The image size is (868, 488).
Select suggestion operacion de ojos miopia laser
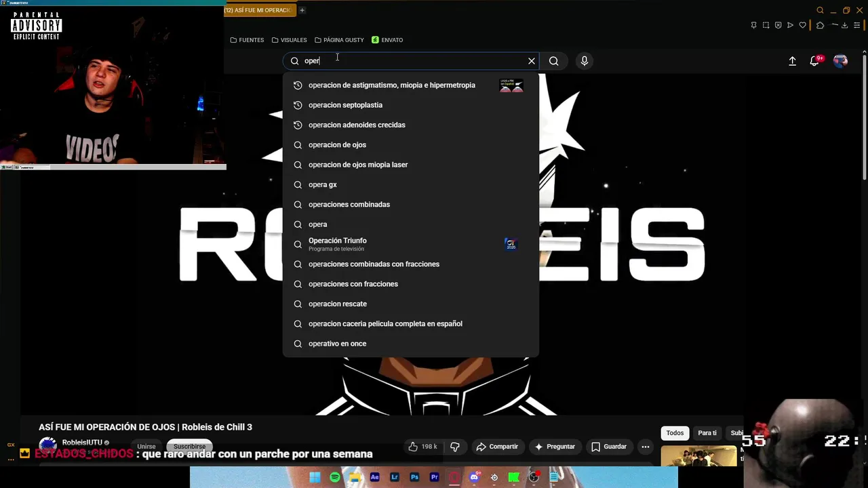410,165
